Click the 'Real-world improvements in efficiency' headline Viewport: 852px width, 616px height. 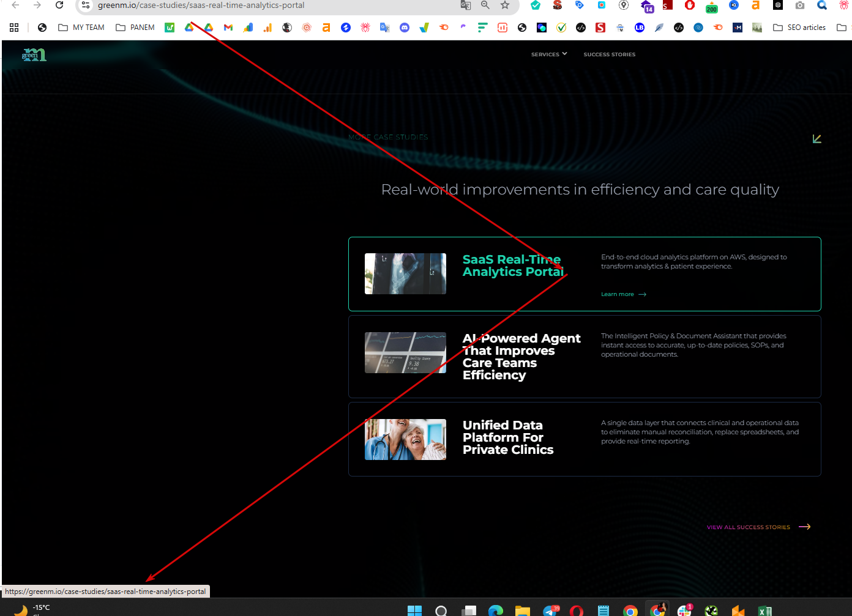click(580, 190)
